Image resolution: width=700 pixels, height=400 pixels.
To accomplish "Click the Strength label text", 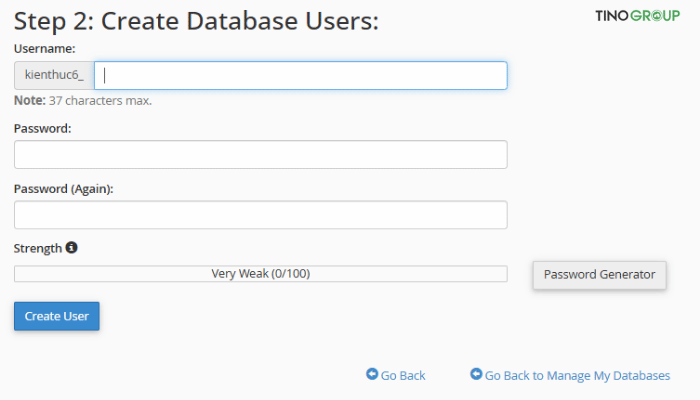I will [37, 248].
